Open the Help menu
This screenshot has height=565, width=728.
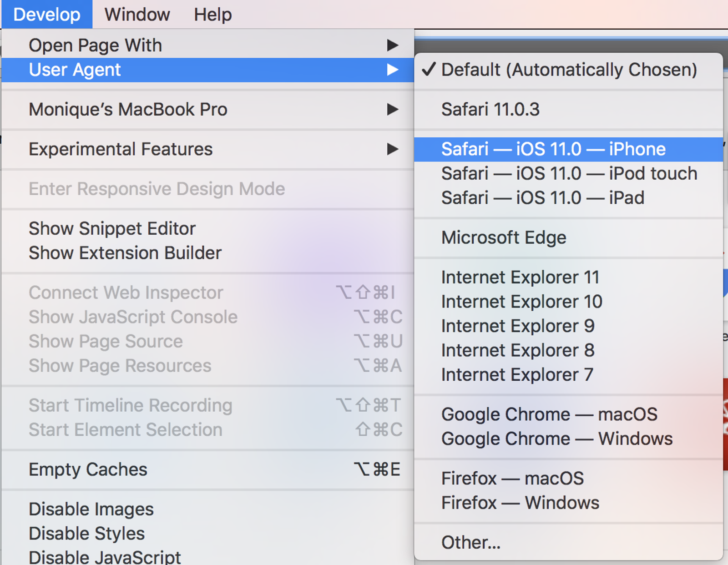212,15
